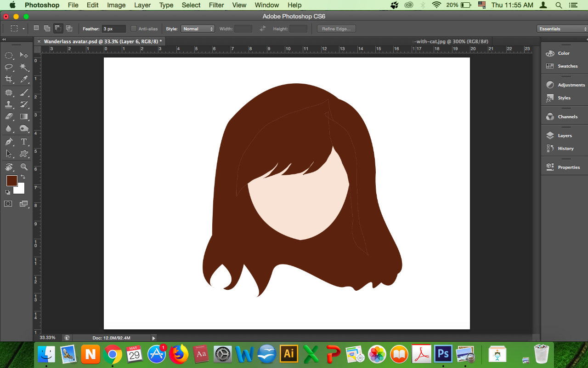Click the status bar icon next to zoom percentage
This screenshot has width=588, height=368.
(67, 338)
